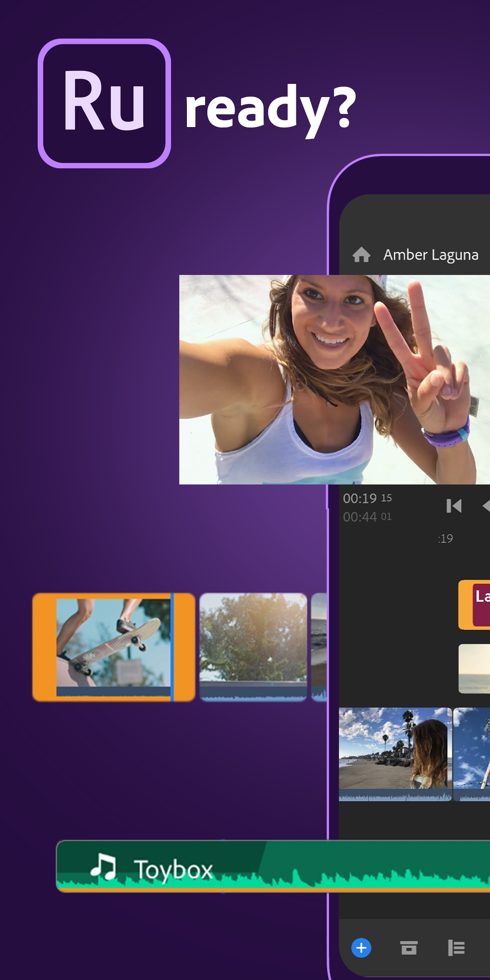Select the Toybox audio track
The width and height of the screenshot is (490, 980).
(x=273, y=866)
